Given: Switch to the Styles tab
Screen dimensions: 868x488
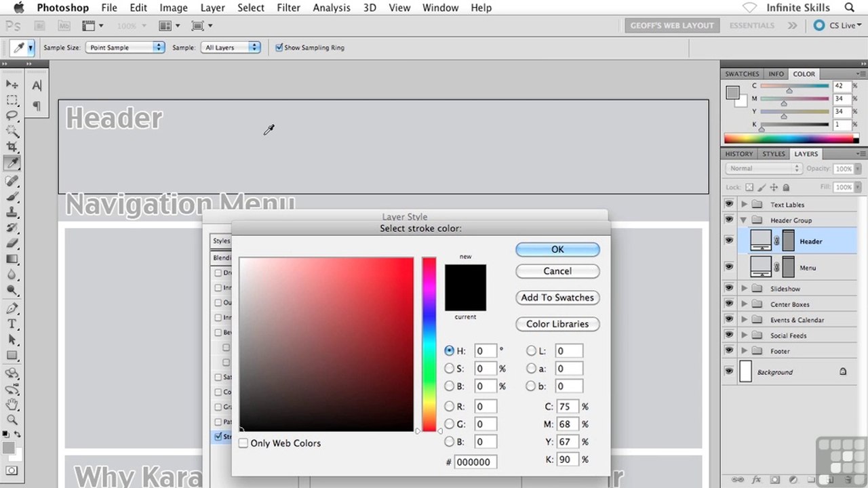Looking at the screenshot, I should point(773,154).
